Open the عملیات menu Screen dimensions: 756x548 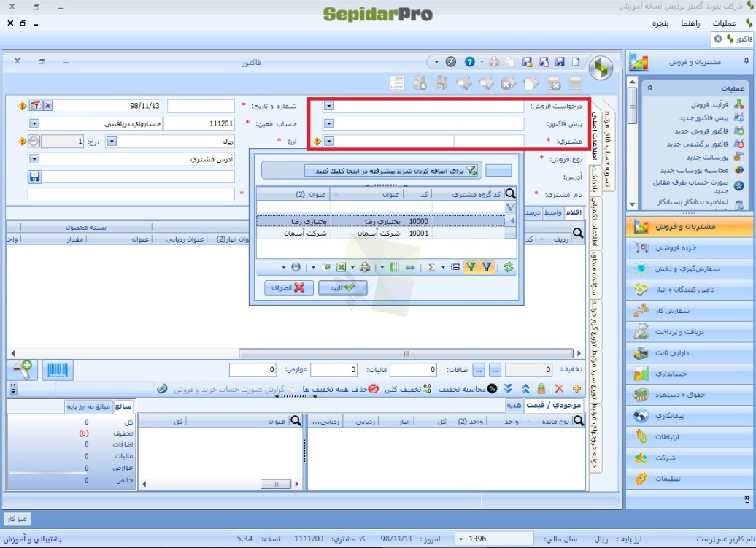click(x=724, y=23)
